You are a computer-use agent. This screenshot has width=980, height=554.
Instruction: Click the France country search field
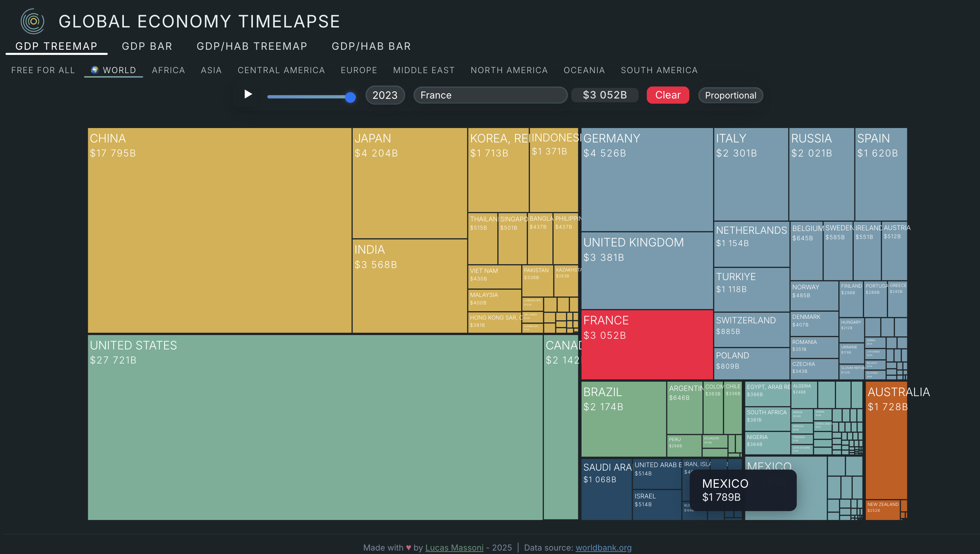(x=490, y=95)
